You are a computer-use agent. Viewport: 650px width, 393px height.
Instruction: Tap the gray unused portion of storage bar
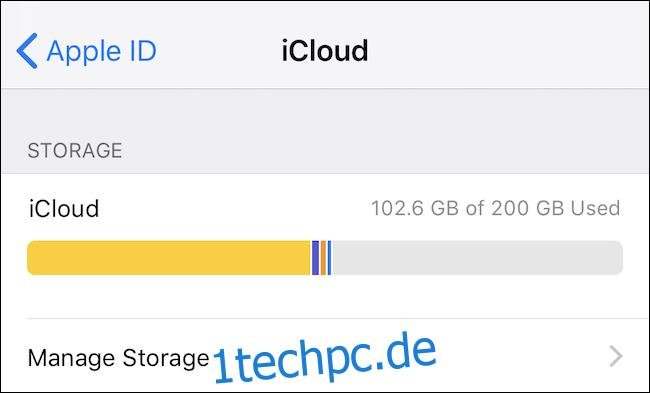point(478,258)
